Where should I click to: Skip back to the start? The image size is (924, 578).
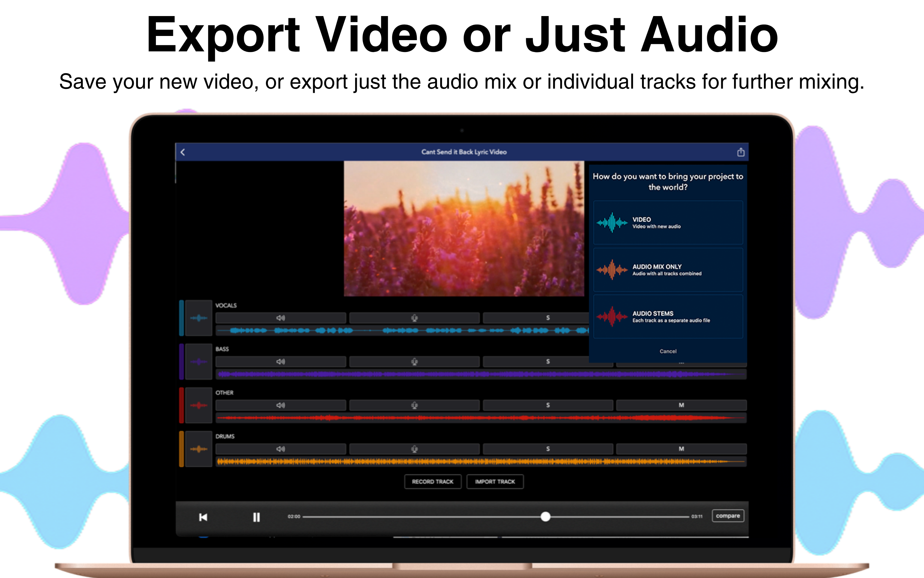[203, 517]
